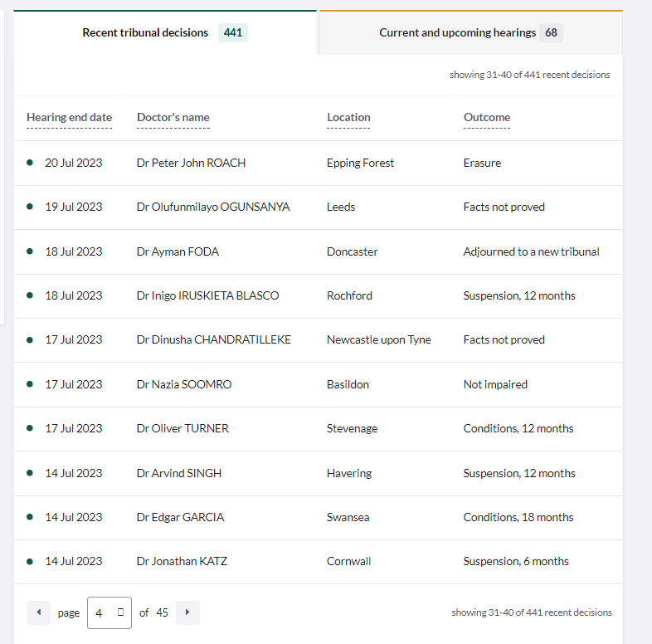The height and width of the screenshot is (644, 652).
Task: Go to previous page using left arrow
Action: [x=38, y=612]
